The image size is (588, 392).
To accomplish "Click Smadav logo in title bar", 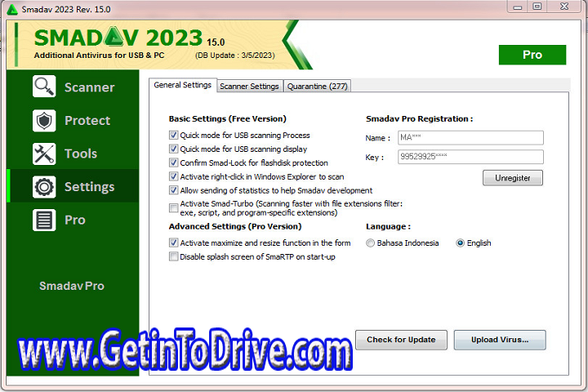I will point(12,9).
